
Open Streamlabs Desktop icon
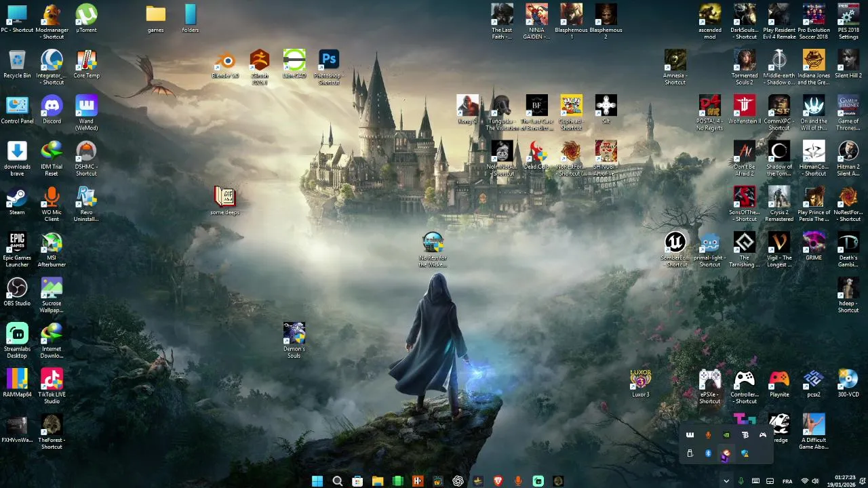pos(17,340)
